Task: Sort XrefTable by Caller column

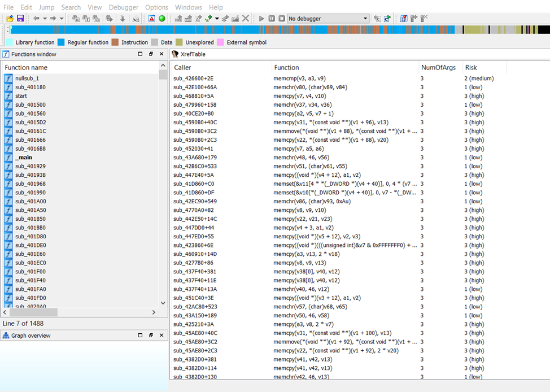Action: coord(221,67)
